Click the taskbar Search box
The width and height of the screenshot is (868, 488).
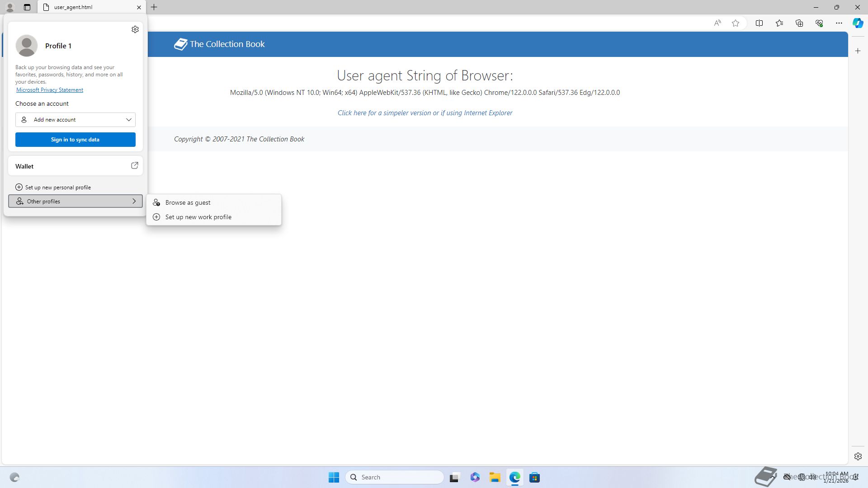tap(394, 477)
